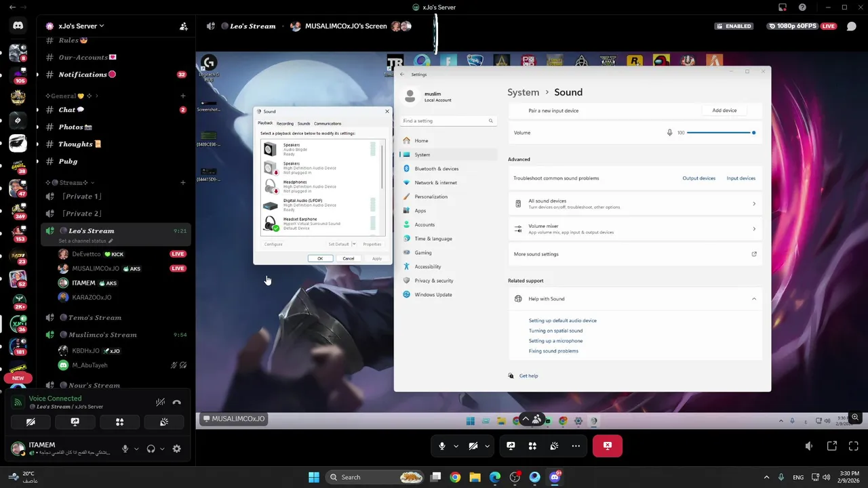Open Volume mixer row chevron
The height and width of the screenshot is (488, 868).
(x=754, y=229)
